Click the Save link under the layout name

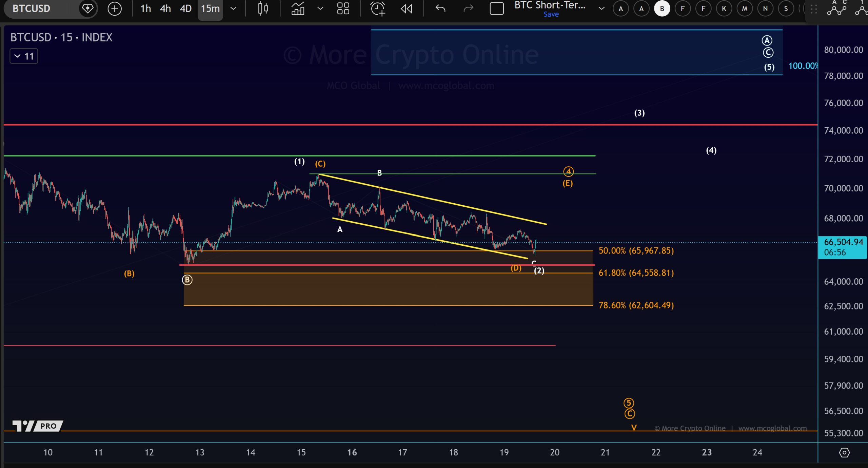click(551, 14)
